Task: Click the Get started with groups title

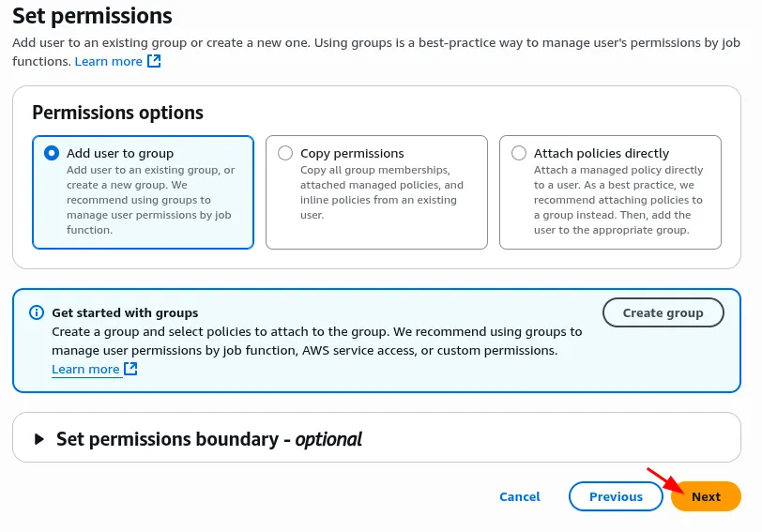Action: click(x=125, y=312)
